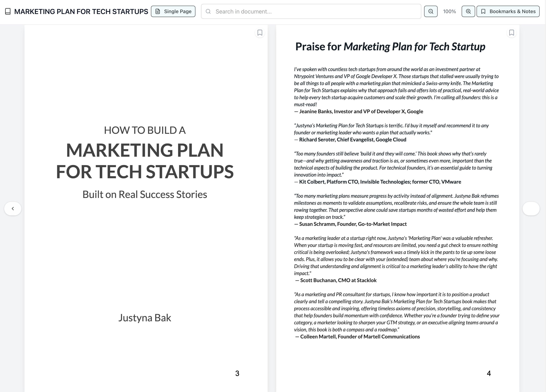Click the document title in the header
This screenshot has width=546, height=392.
pyautogui.click(x=81, y=12)
